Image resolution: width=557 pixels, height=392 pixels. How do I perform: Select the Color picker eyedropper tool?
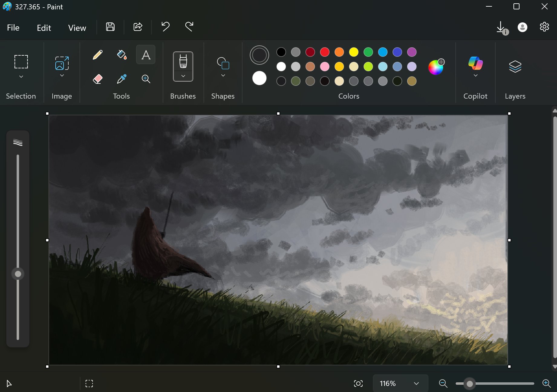tap(122, 79)
